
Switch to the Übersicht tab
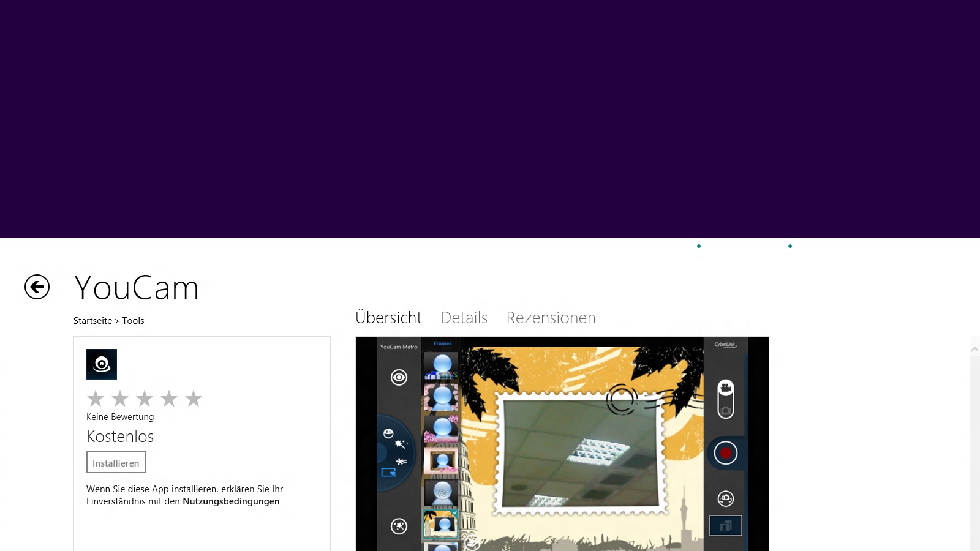(x=388, y=318)
